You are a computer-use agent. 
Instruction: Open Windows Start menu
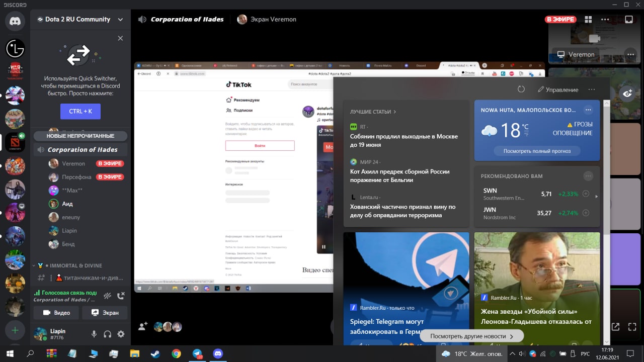10,353
